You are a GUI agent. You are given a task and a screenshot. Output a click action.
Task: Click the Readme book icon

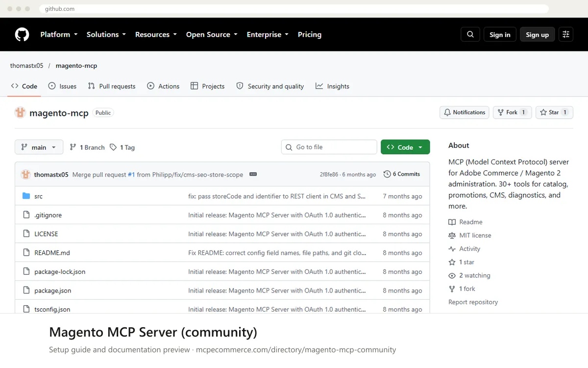[x=452, y=222]
